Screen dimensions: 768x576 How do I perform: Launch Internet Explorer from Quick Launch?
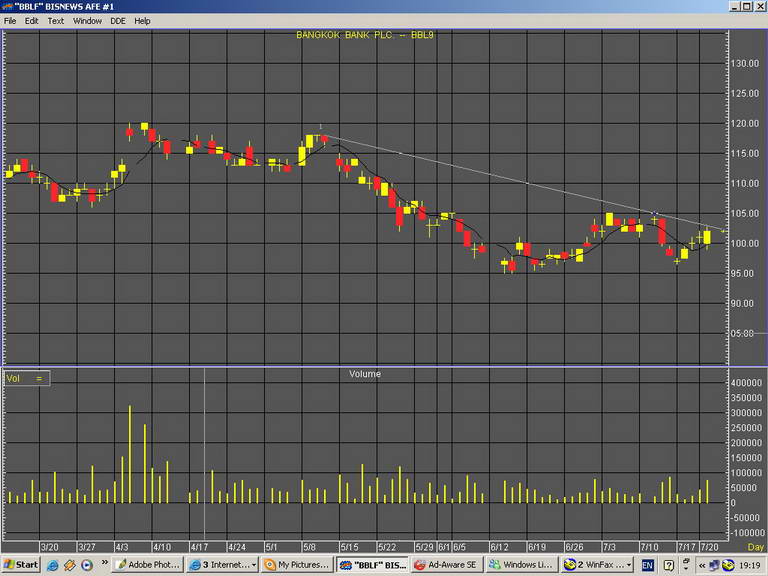[52, 565]
